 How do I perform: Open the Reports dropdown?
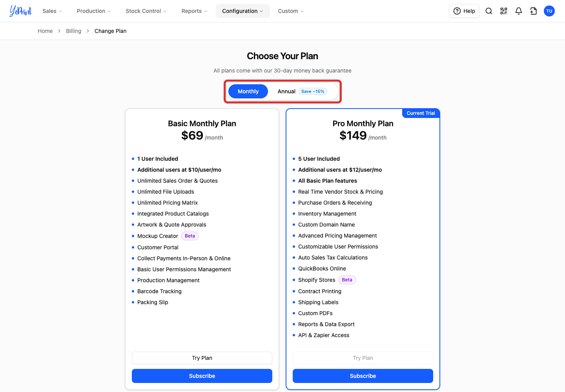click(x=194, y=11)
